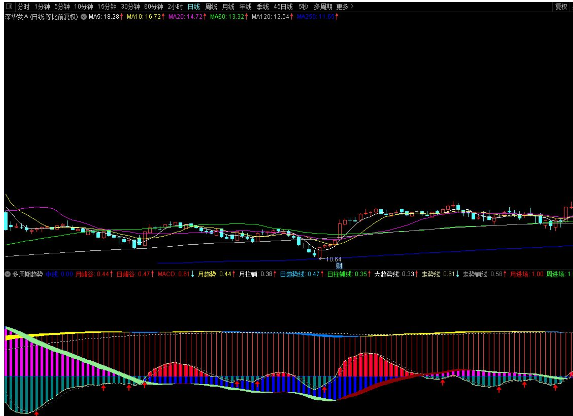Click the MA120 indicator label
Viewport: 573px width, 416px height.
pos(272,17)
